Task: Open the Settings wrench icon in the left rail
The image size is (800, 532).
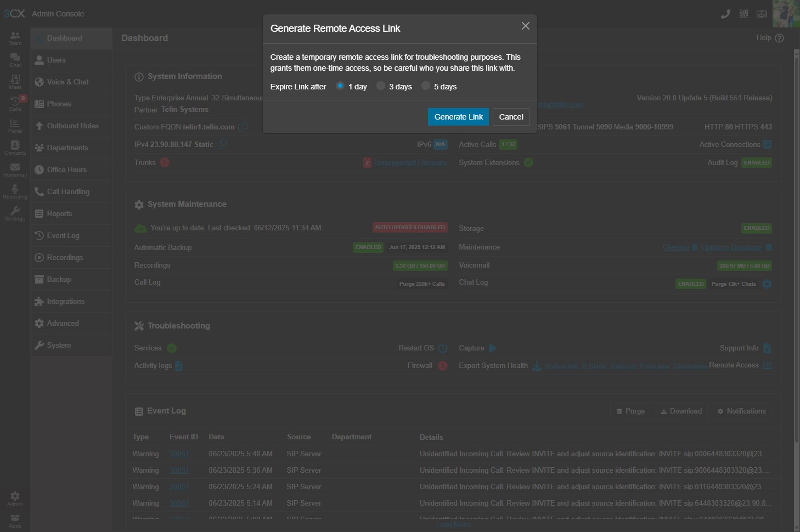Action: [x=15, y=213]
